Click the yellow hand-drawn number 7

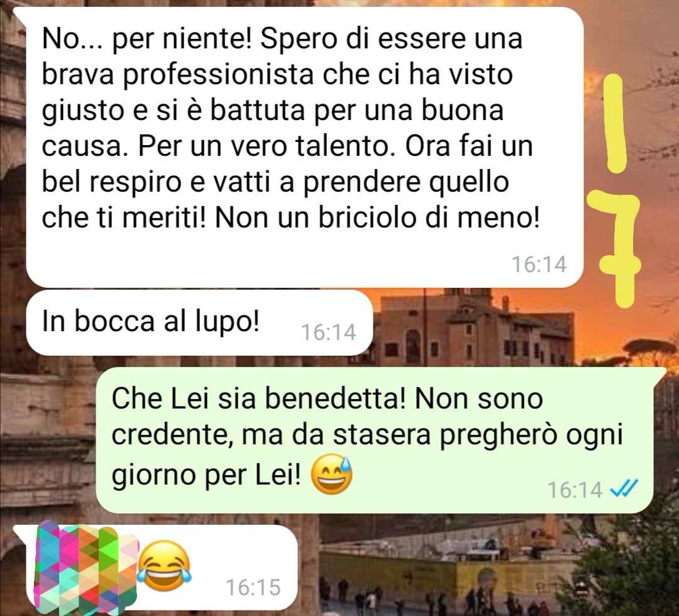pyautogui.click(x=616, y=250)
